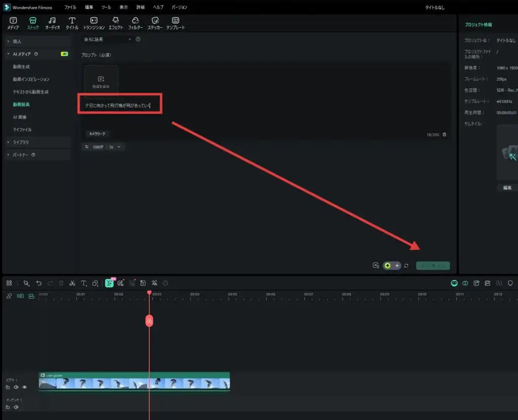
Task: Open the ツール menu
Action: 106,8
